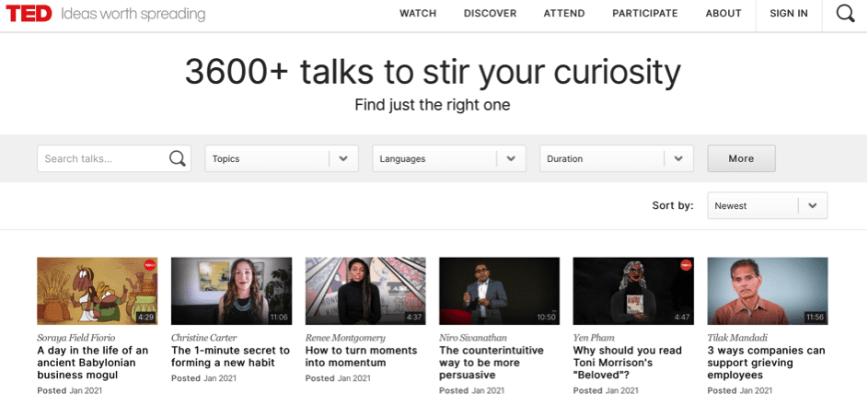Expand the Languages dropdown
Viewport: 868px width, 405px height.
click(449, 159)
